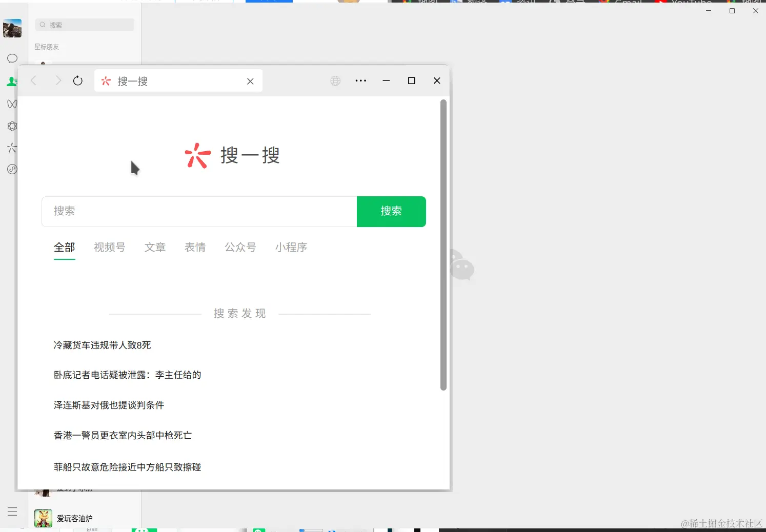Switch to the 表情 tab
This screenshot has width=766, height=532.
click(195, 248)
